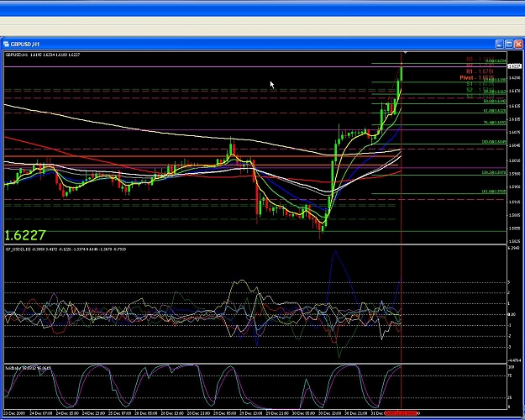This screenshot has height=420, width=525.
Task: Click the 24 Dec 07:00 time label
Action: pos(41,413)
